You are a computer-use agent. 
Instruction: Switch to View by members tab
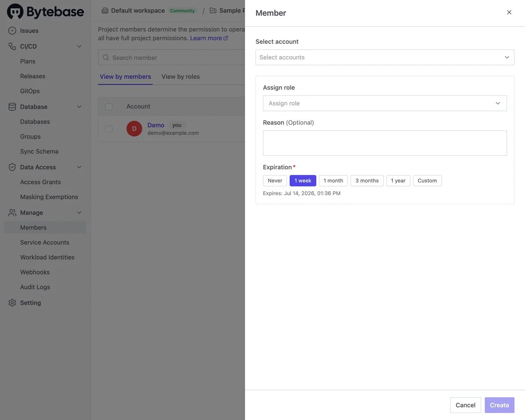pos(125,77)
